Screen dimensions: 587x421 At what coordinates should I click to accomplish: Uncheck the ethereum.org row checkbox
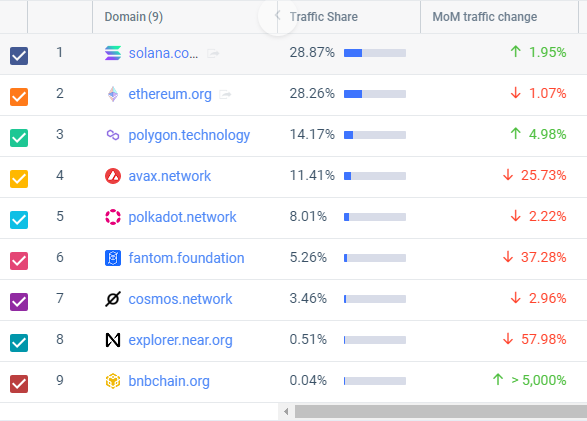point(19,97)
